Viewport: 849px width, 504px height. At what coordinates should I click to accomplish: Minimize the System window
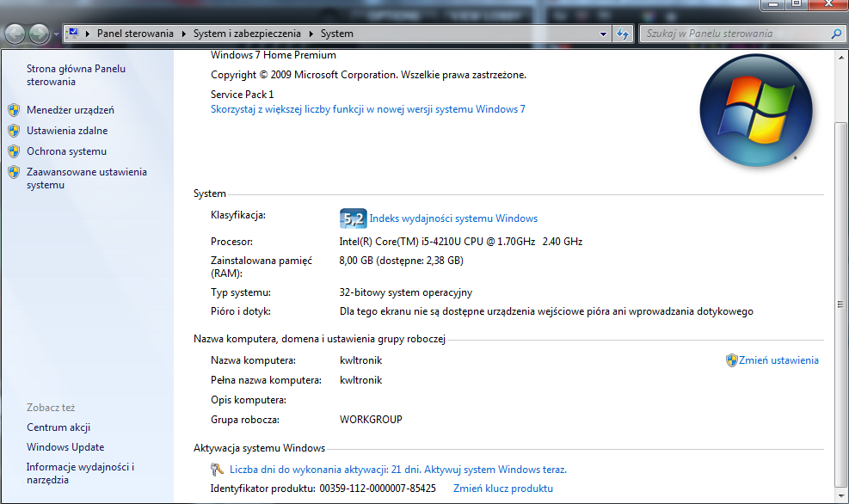pos(773,4)
